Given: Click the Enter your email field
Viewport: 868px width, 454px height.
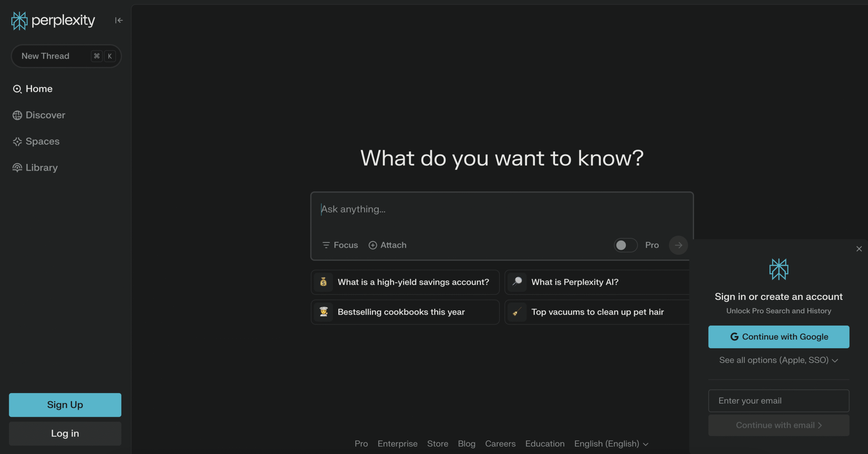Looking at the screenshot, I should coord(778,400).
